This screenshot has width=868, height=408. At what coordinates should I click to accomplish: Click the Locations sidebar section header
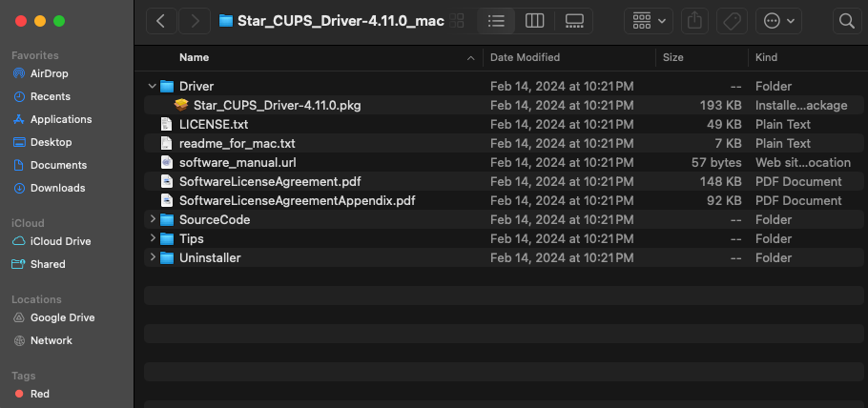pos(36,299)
